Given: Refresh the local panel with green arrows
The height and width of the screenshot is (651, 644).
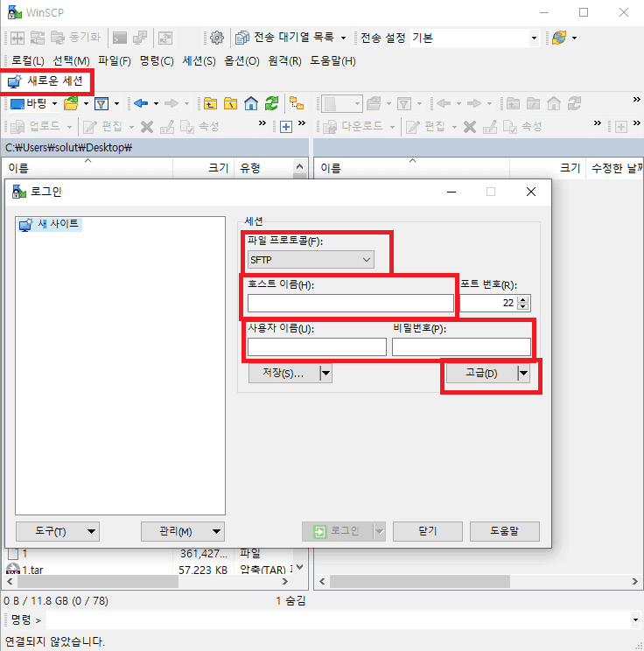Looking at the screenshot, I should (271, 103).
